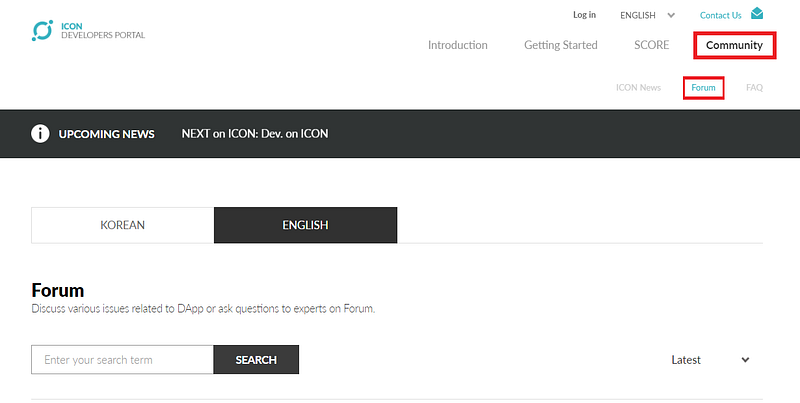The height and width of the screenshot is (403, 800).
Task: Switch to the ENGLISH forum tab
Action: pyautogui.click(x=305, y=225)
